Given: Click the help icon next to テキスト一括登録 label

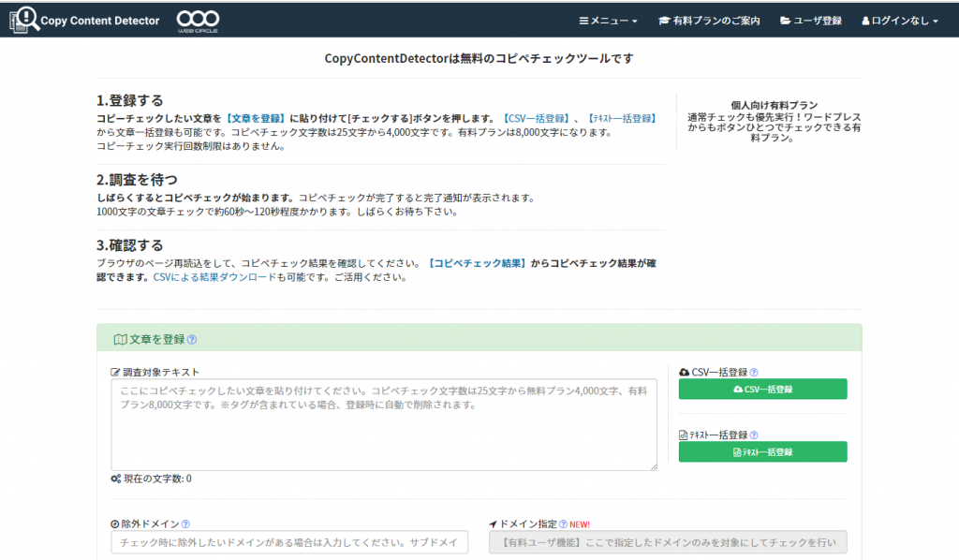Looking at the screenshot, I should [x=755, y=435].
